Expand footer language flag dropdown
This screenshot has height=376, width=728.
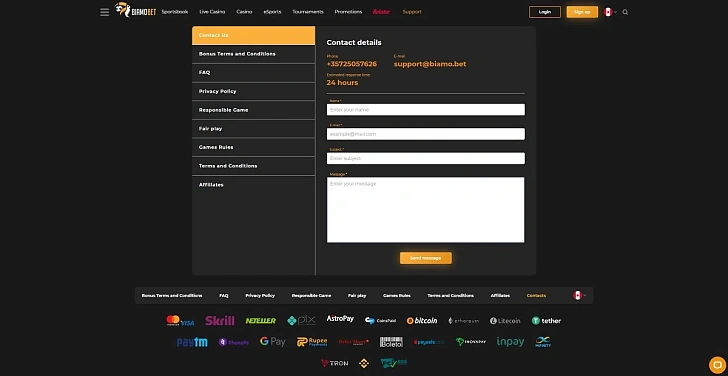(x=579, y=295)
